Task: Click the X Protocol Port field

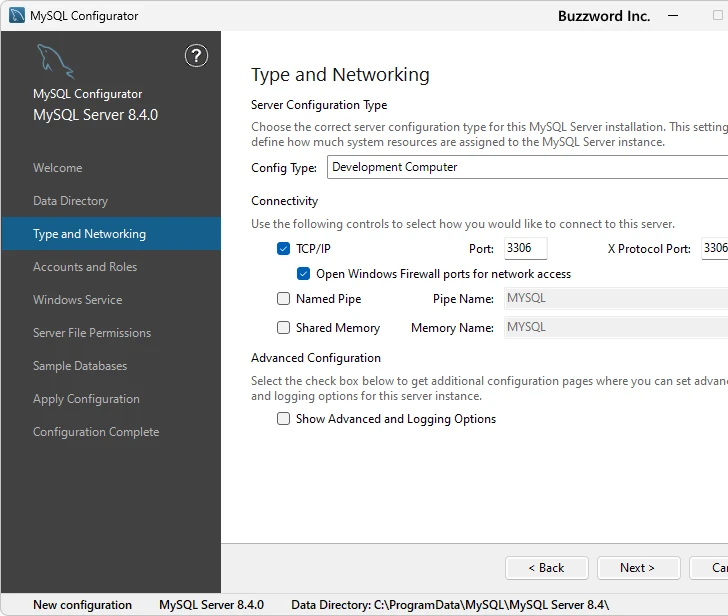Action: tap(715, 248)
